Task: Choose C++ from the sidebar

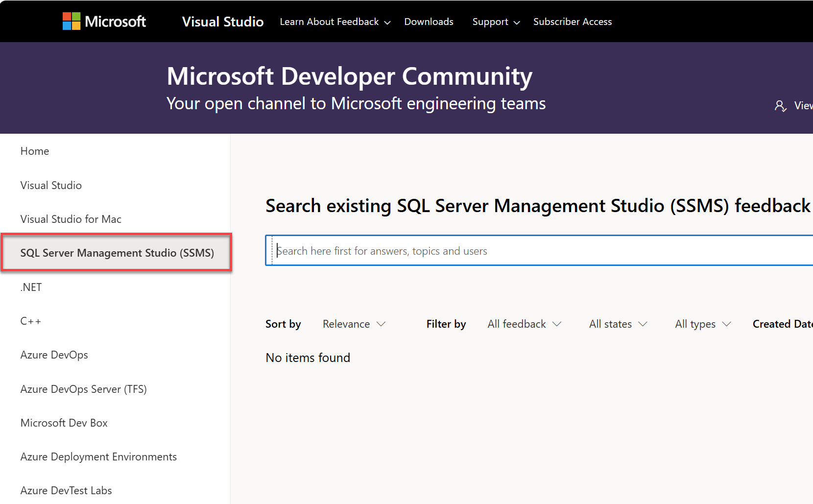Action: pyautogui.click(x=31, y=321)
